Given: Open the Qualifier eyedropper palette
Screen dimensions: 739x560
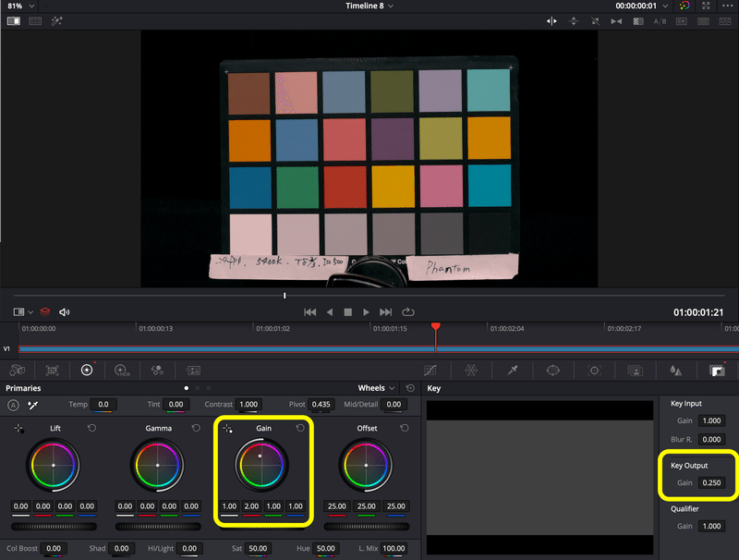Looking at the screenshot, I should coord(513,371).
